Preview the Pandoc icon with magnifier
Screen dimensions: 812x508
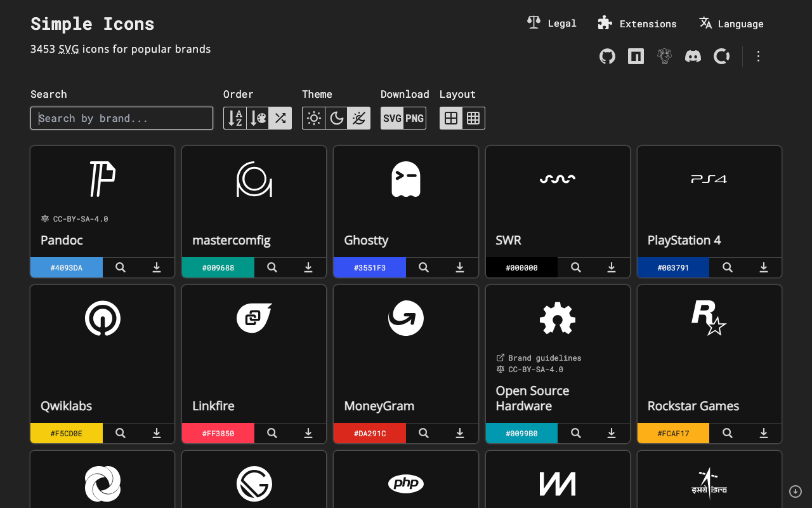tap(121, 267)
